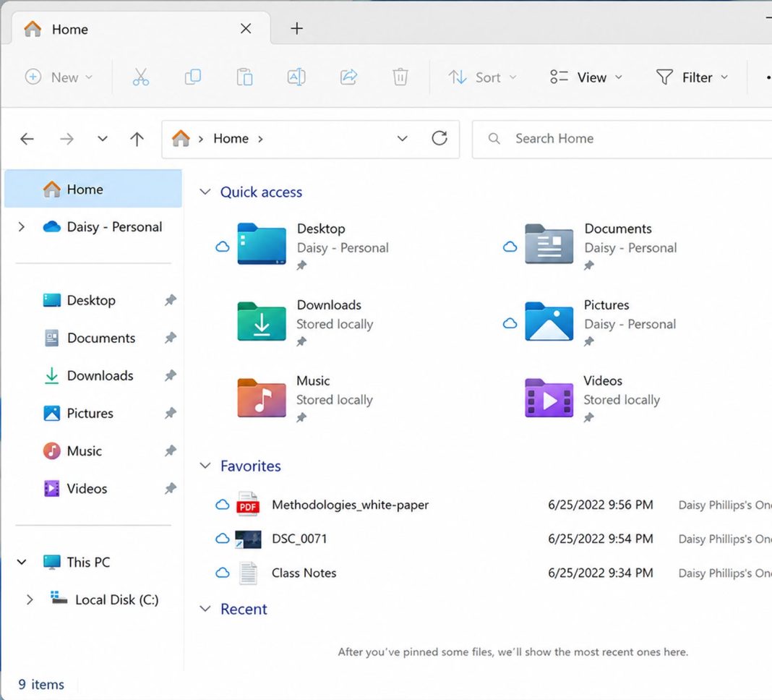The image size is (772, 700).
Task: Click the Search Home field
Action: (622, 139)
